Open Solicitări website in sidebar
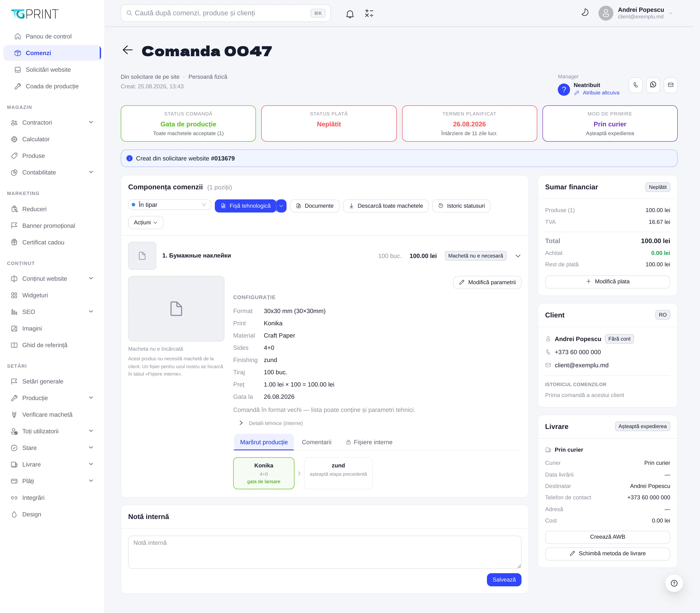The width and height of the screenshot is (700, 613). [52, 70]
